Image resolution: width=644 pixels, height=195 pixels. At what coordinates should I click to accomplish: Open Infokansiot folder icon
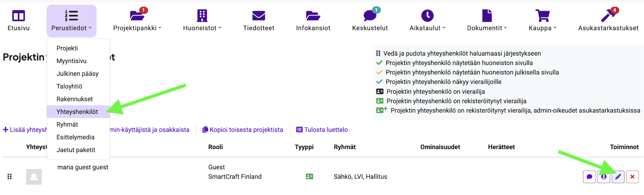tap(313, 16)
